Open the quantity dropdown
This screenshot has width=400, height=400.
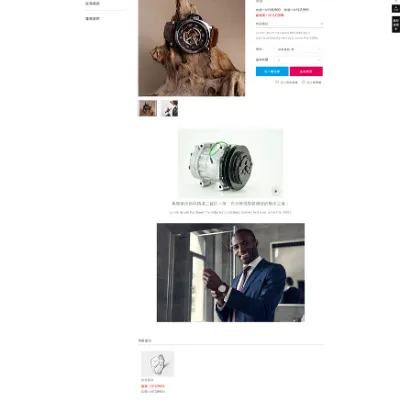tap(298, 60)
